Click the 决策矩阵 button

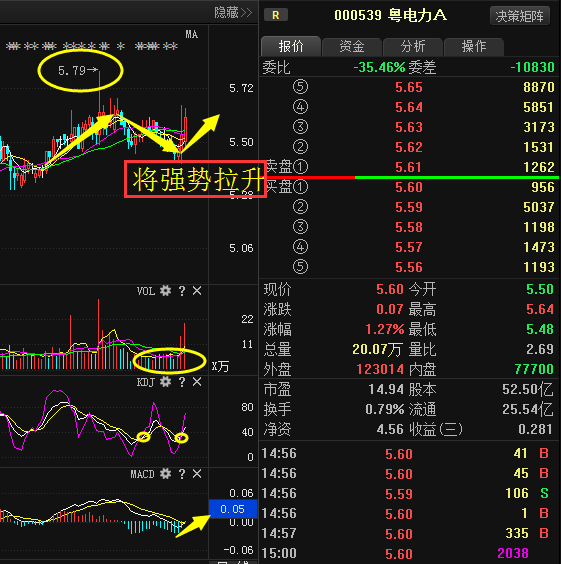pos(520,16)
